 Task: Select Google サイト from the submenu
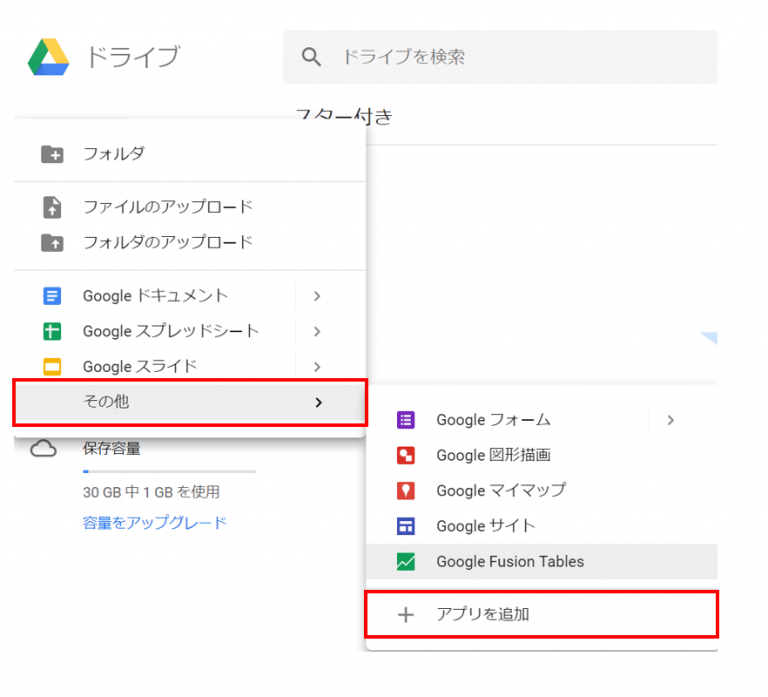(x=542, y=526)
